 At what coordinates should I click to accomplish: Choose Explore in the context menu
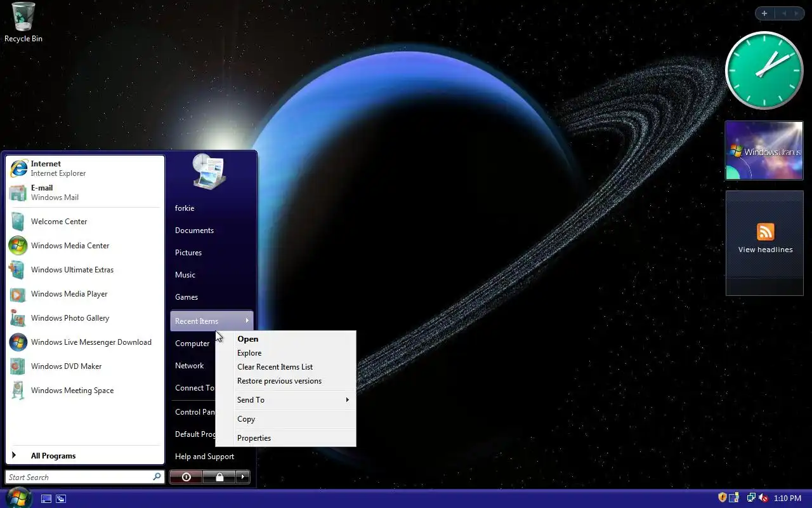pyautogui.click(x=285, y=353)
